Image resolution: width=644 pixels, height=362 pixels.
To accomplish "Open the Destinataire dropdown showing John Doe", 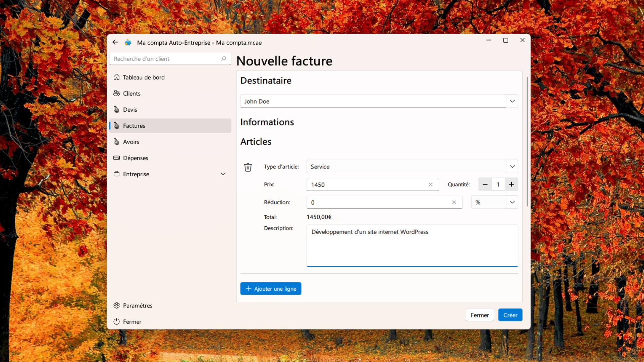I will 512,101.
